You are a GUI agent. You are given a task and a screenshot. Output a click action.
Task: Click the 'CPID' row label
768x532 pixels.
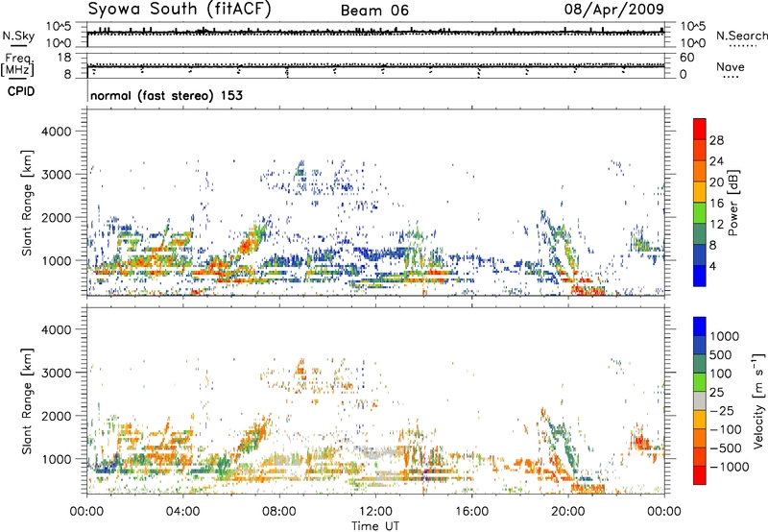tap(21, 91)
